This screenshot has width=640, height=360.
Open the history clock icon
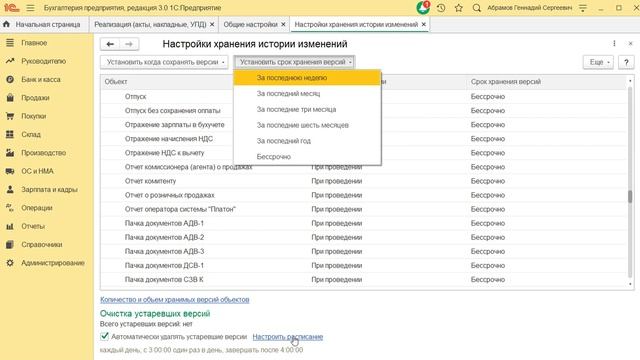(x=441, y=8)
